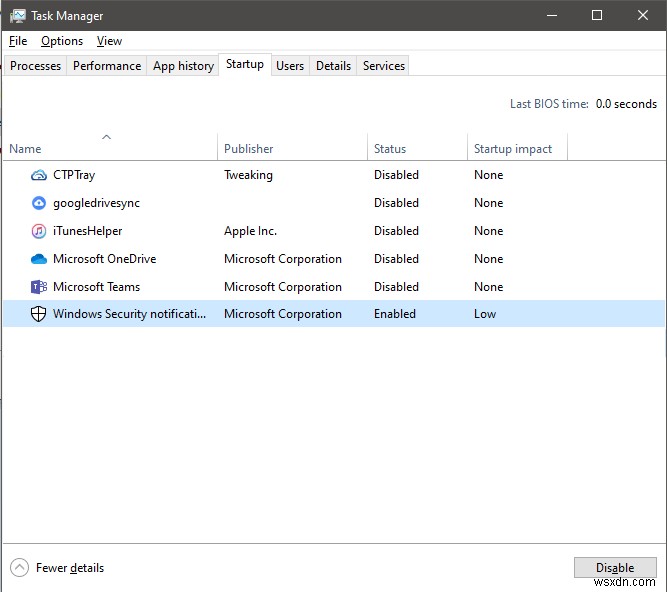Minimize the Task Manager window

(x=552, y=16)
